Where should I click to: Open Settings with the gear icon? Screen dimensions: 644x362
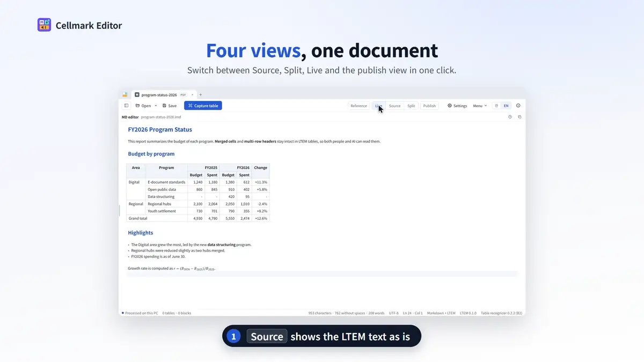point(457,106)
